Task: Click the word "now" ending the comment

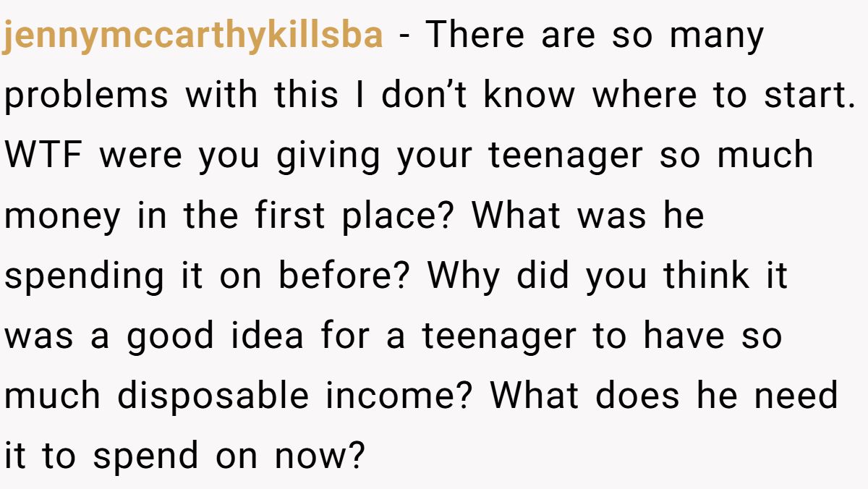Action: click(317, 456)
